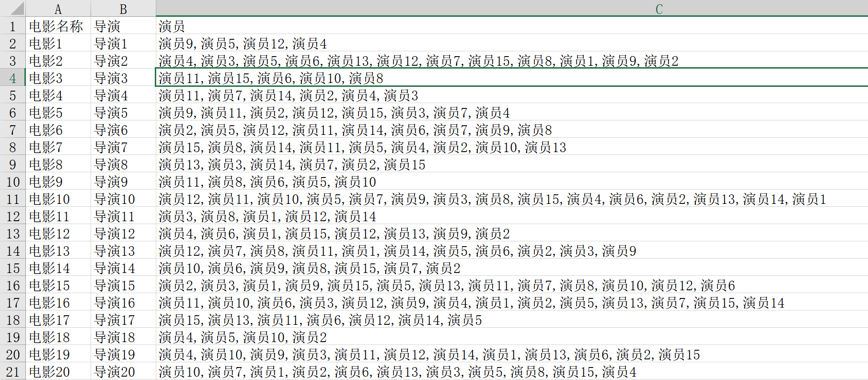This screenshot has width=868, height=380.
Task: Select row 21 header
Action: [x=12, y=371]
